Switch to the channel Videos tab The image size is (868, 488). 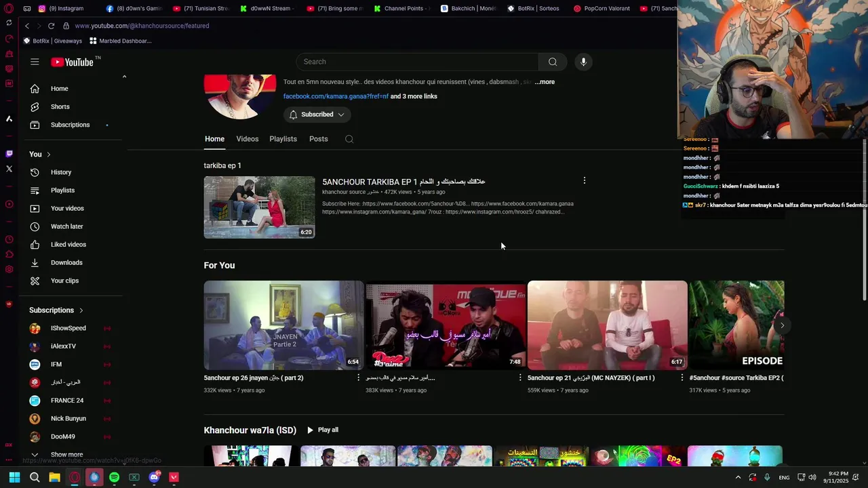pyautogui.click(x=248, y=139)
